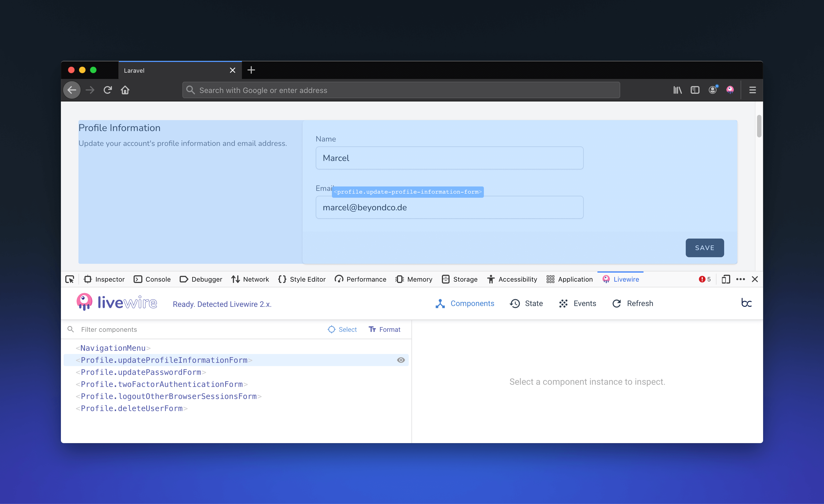
Task: Open the Application tab
Action: point(569,279)
